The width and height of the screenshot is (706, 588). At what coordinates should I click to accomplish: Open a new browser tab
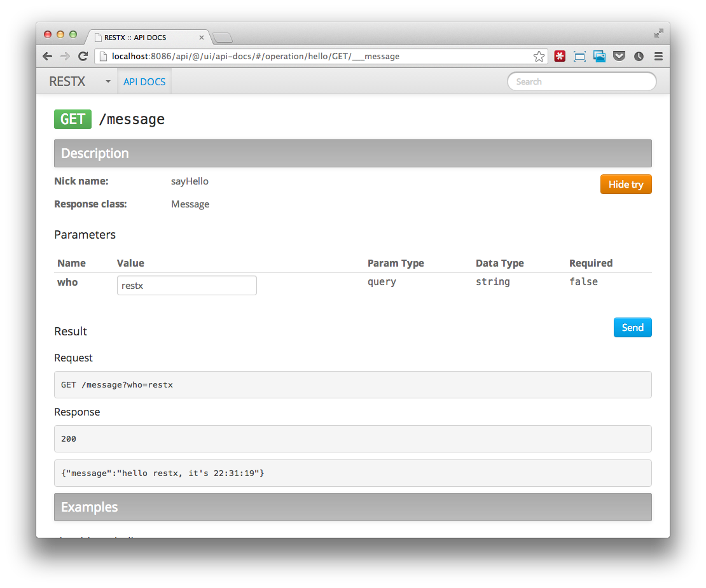click(x=223, y=38)
